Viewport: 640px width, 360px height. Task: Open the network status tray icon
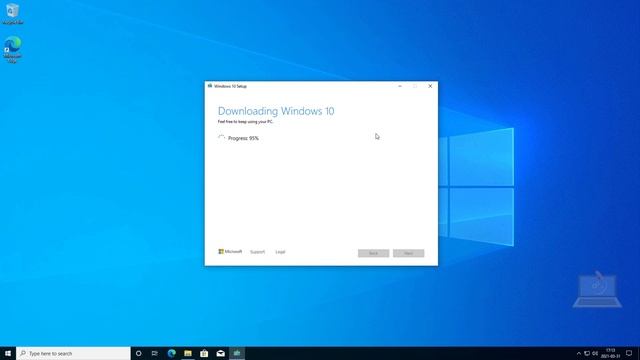[x=587, y=353]
